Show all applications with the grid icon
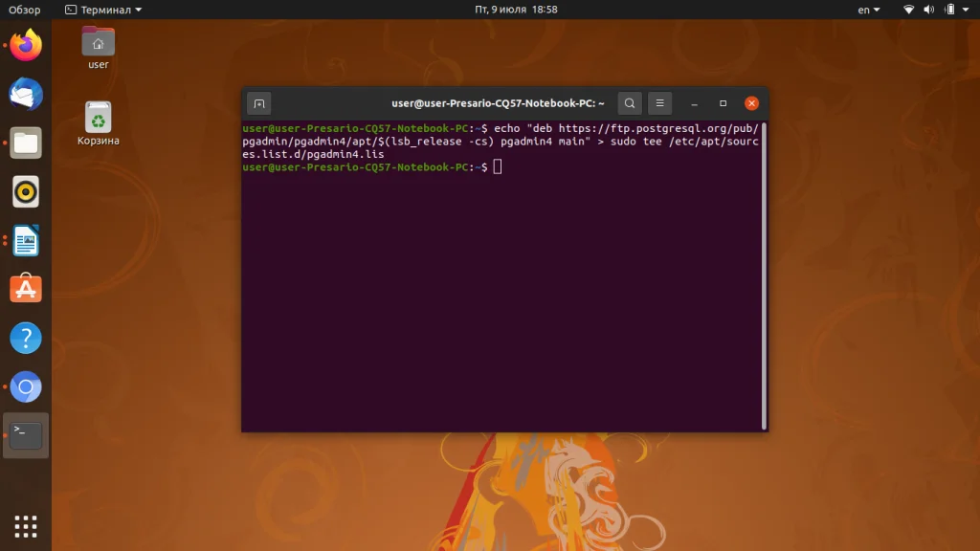 pyautogui.click(x=25, y=525)
